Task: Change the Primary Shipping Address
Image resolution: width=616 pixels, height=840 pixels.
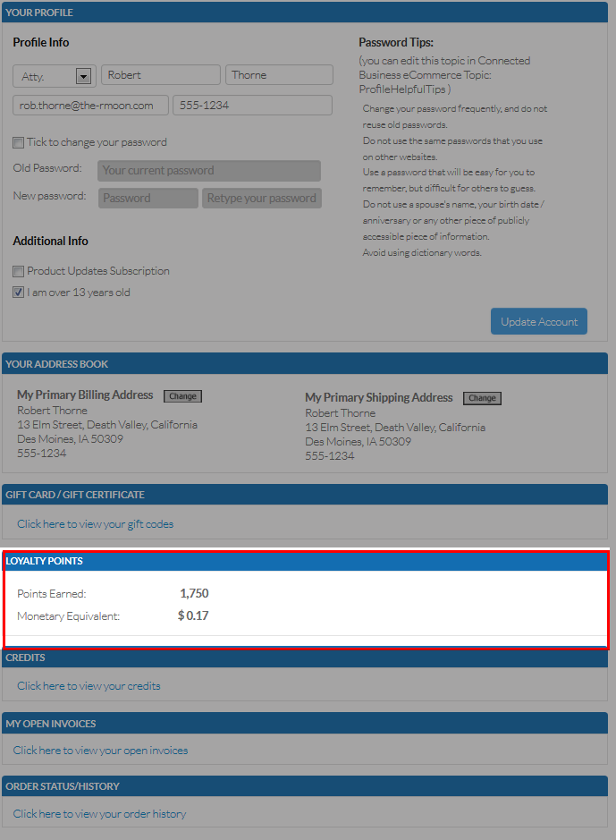Action: pos(482,398)
